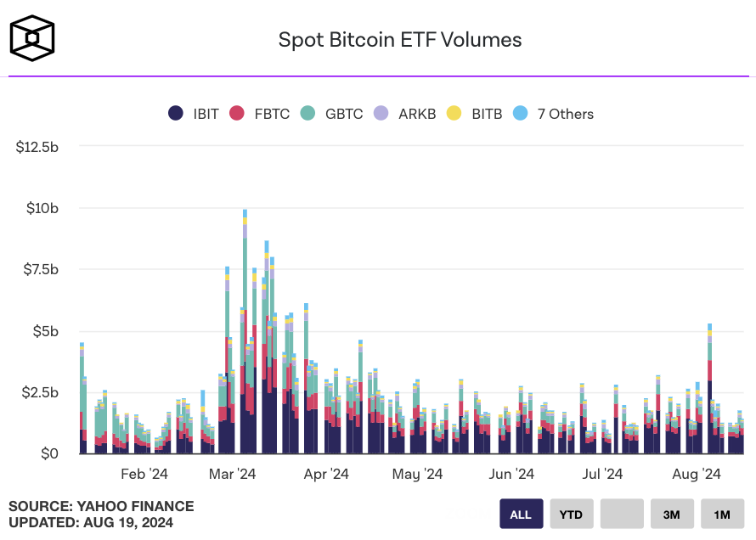The height and width of the screenshot is (540, 756).
Task: Select the 3M time range
Action: [672, 514]
